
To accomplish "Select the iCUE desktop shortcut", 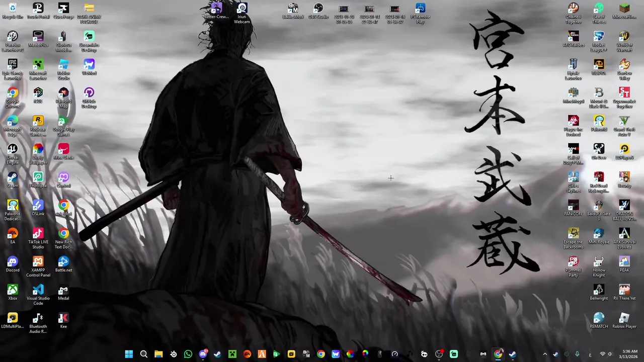I will point(38,96).
